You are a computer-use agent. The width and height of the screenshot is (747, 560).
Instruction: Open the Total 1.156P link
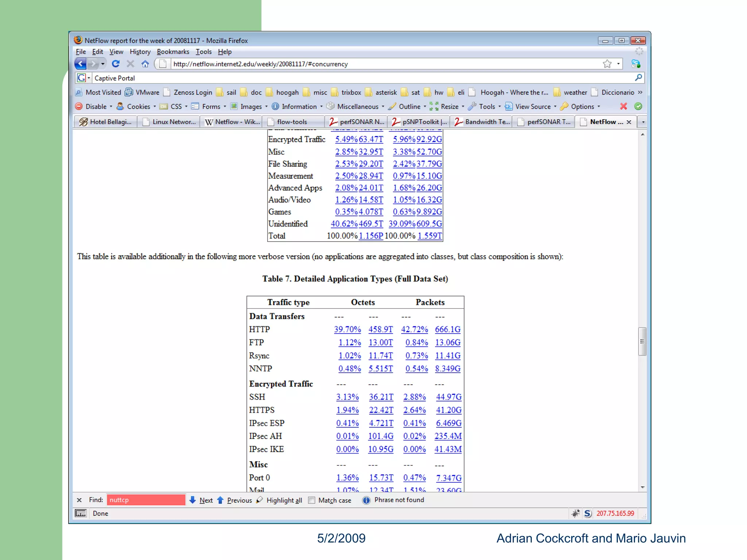click(371, 236)
